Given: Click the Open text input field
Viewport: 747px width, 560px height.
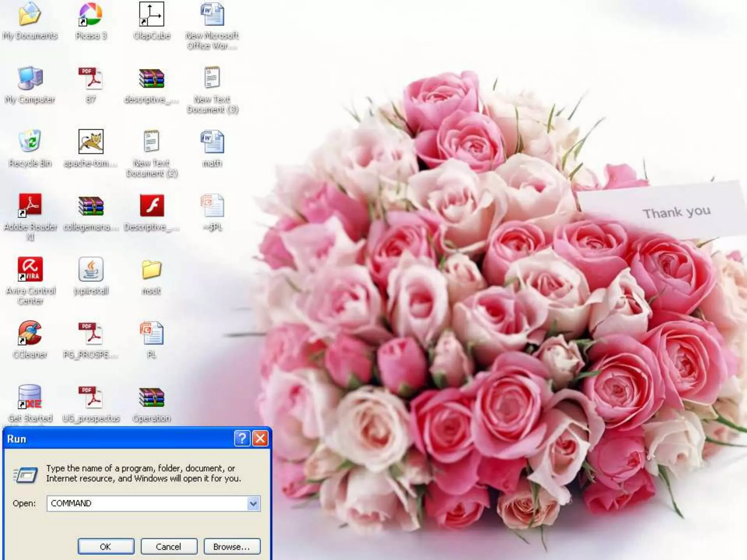Looking at the screenshot, I should pyautogui.click(x=148, y=503).
